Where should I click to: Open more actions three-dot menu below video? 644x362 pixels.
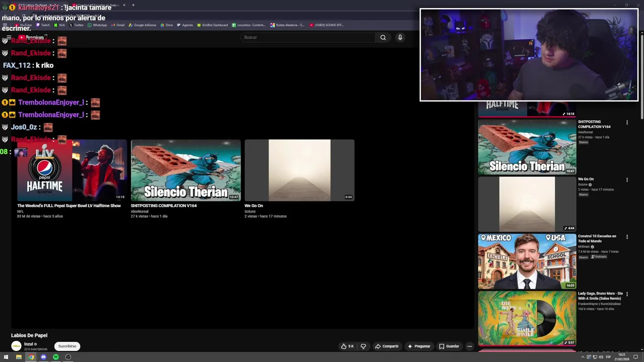click(x=469, y=346)
